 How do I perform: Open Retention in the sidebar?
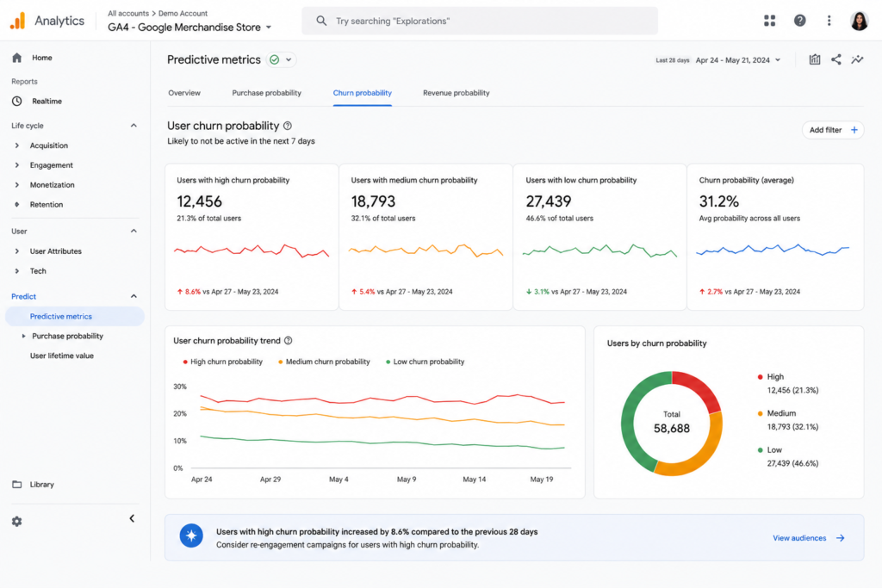47,205
